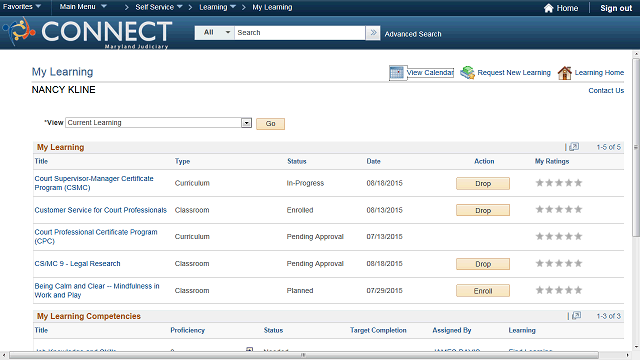Click the Home text link
The image size is (640, 360).
pyautogui.click(x=567, y=8)
